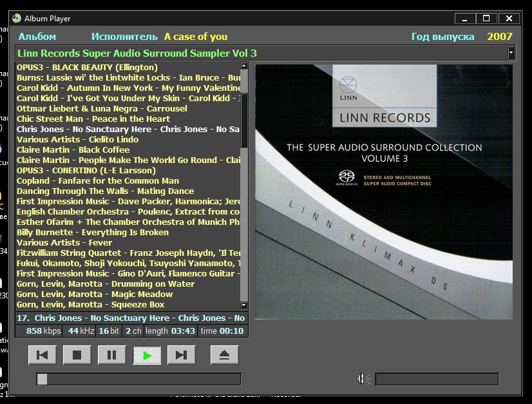The height and width of the screenshot is (404, 532).
Task: Select Burns: Lassie wi' the Lintwhite Locks
Action: pos(128,78)
